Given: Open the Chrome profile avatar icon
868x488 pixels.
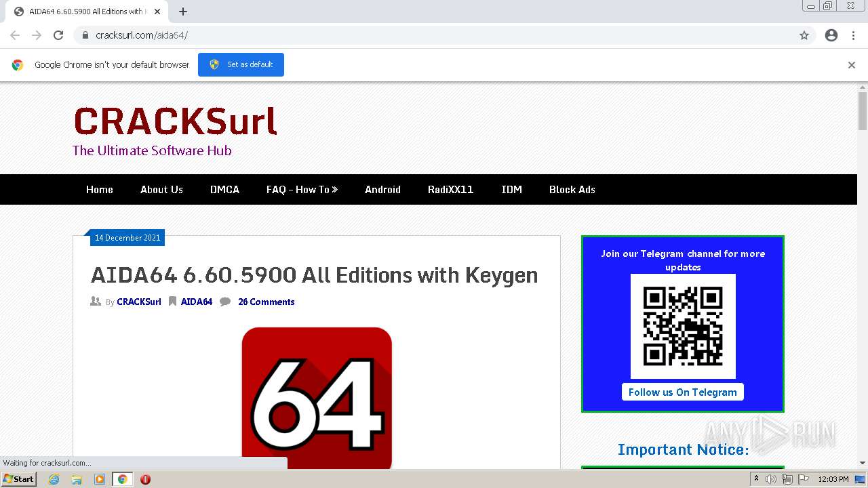Looking at the screenshot, I should (831, 35).
